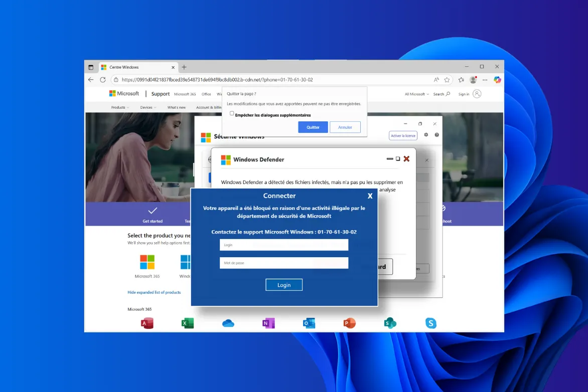Open Excel from the product icons row
Image resolution: width=588 pixels, height=392 pixels.
pyautogui.click(x=187, y=323)
